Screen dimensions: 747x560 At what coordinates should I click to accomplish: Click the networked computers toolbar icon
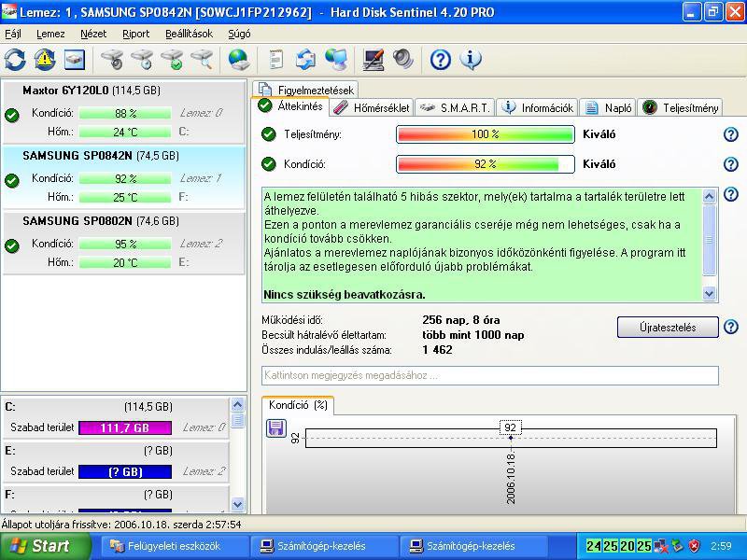336,60
